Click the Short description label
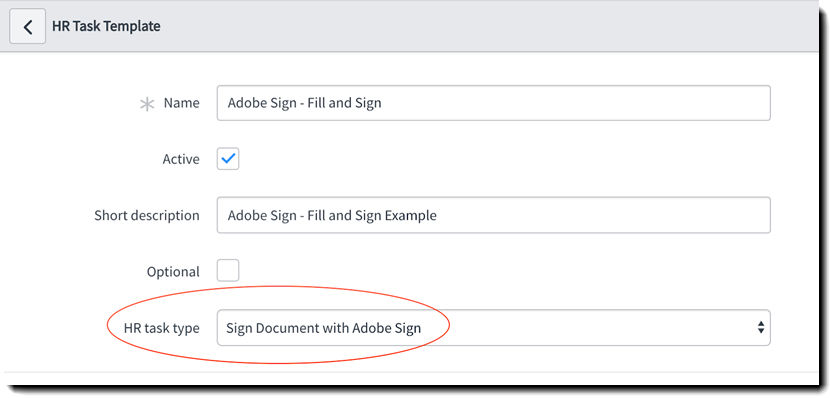 147,216
